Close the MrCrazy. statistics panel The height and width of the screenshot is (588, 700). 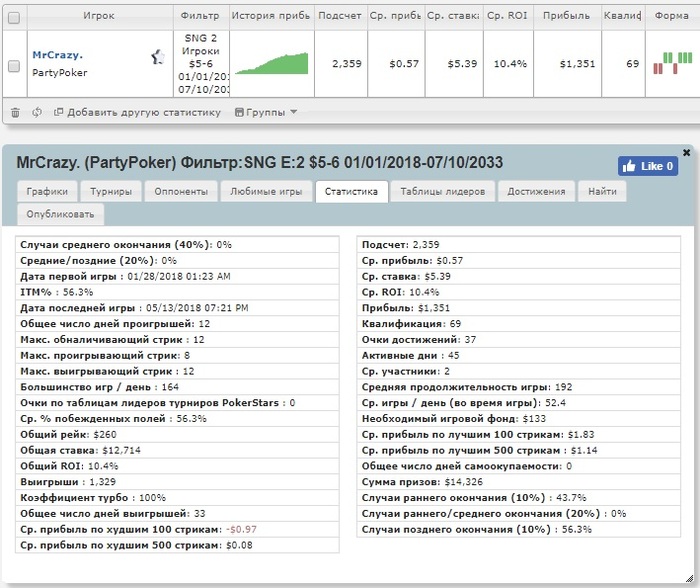coord(687,153)
